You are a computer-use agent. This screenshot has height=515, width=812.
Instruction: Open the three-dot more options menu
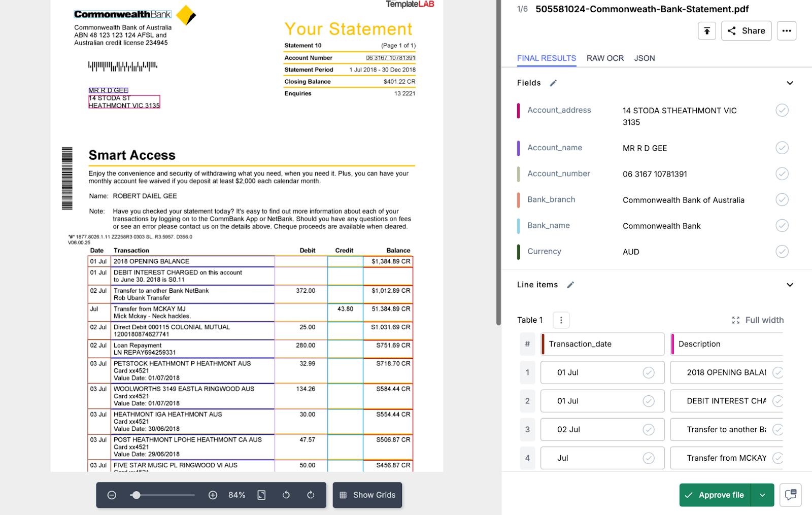tap(786, 31)
